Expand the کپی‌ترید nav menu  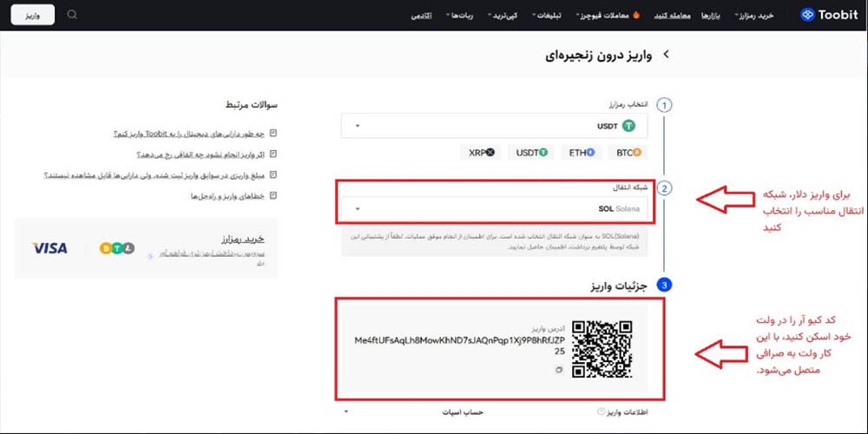(x=503, y=16)
